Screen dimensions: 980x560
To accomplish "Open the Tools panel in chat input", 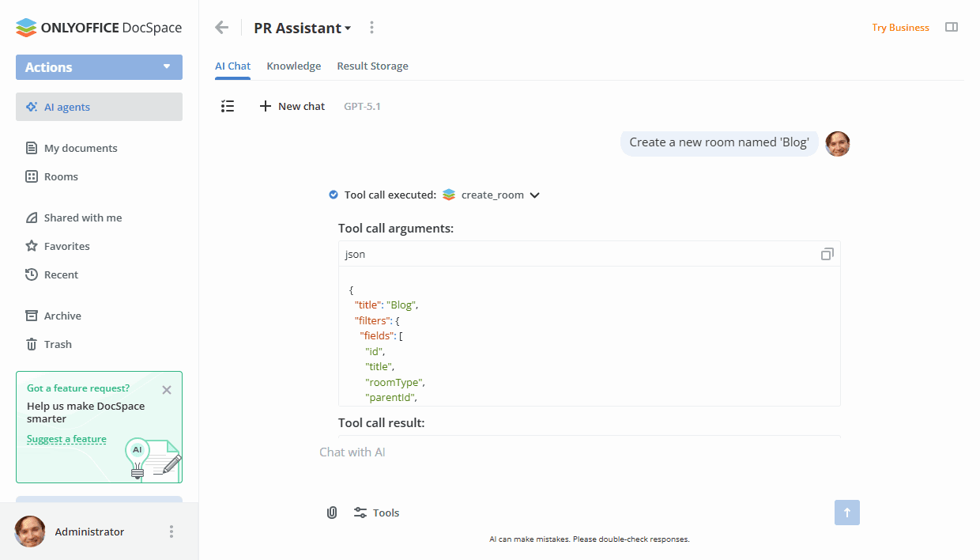I will 376,513.
